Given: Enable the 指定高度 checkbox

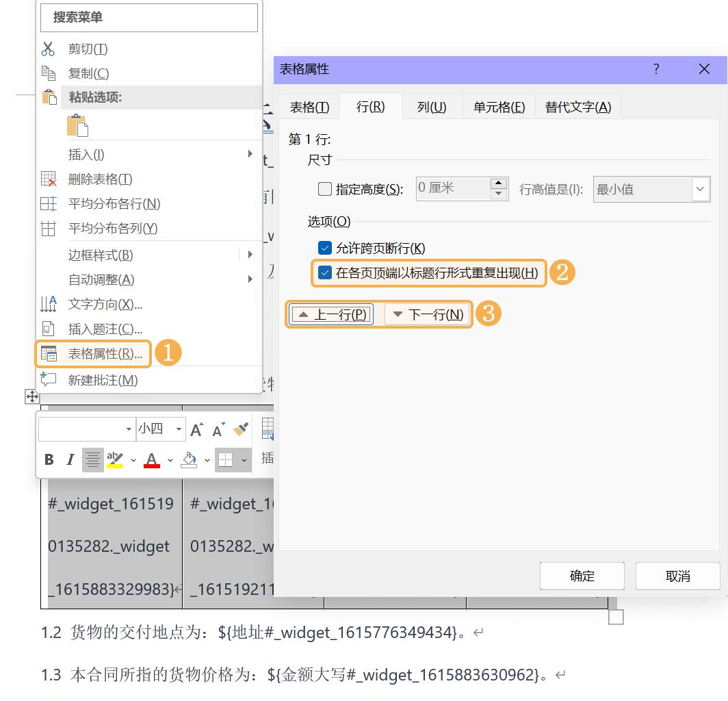Looking at the screenshot, I should 325,189.
